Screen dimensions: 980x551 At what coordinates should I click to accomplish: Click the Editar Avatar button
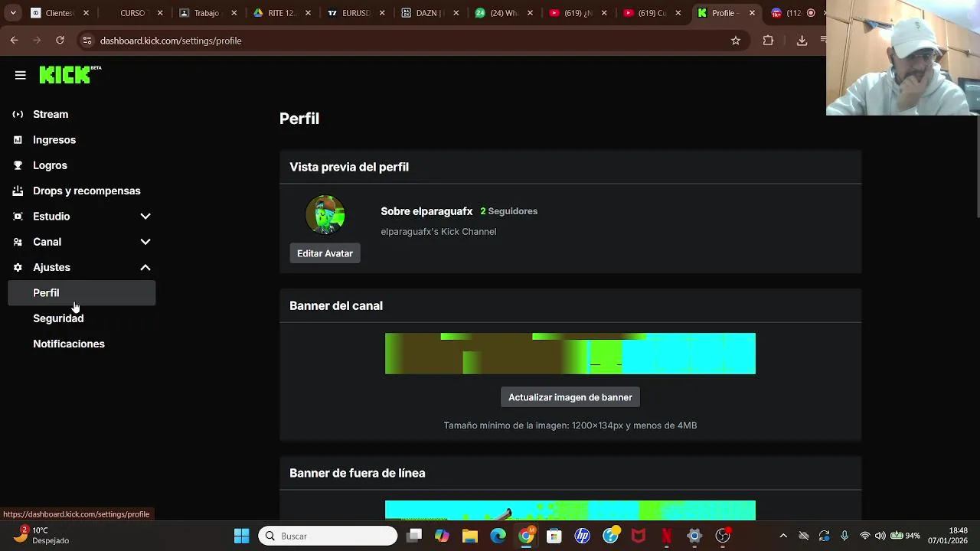pyautogui.click(x=325, y=253)
